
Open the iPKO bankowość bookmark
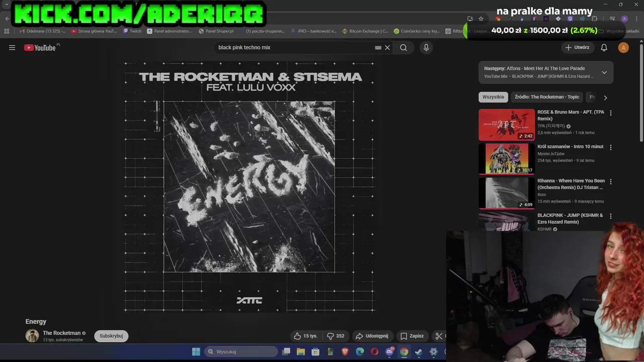[x=313, y=31]
